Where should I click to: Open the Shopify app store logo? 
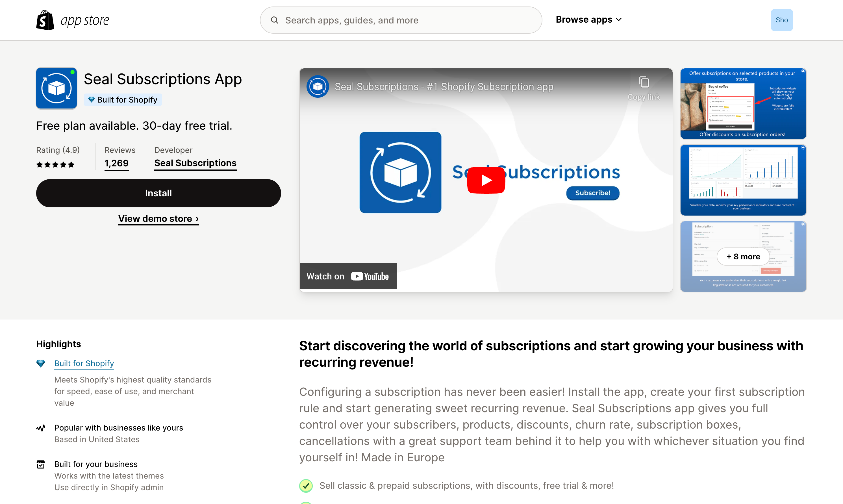tap(73, 20)
